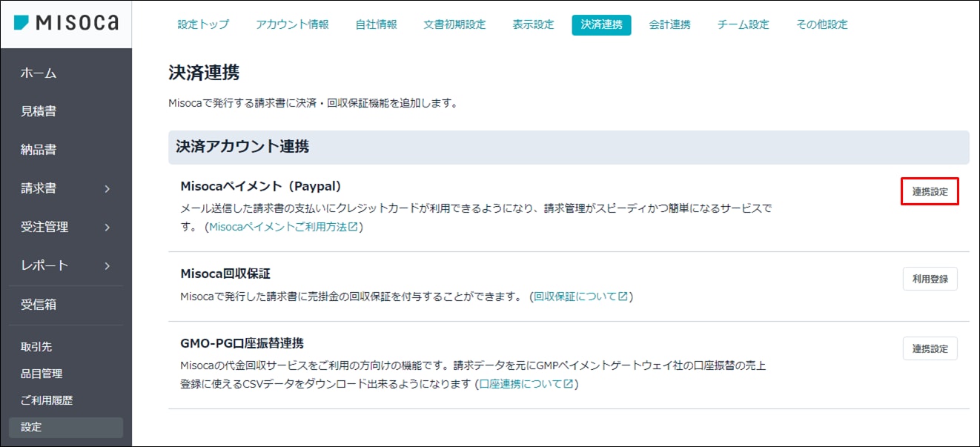
Task: Click 連携設定 for GMO-PG口座振替連携
Action: pos(930,348)
